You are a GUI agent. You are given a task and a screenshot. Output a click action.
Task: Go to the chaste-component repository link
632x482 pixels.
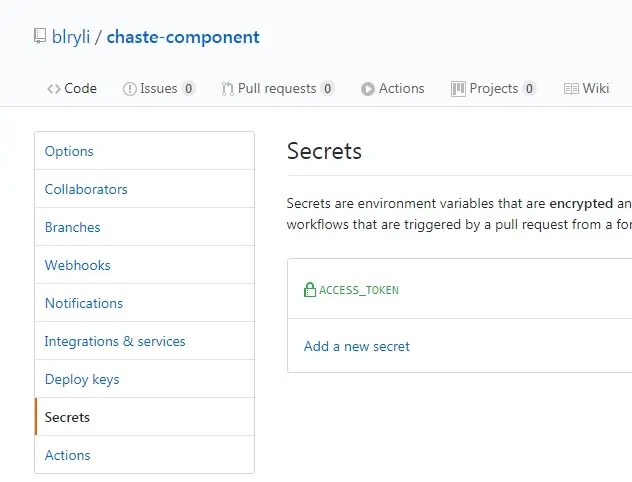click(183, 38)
